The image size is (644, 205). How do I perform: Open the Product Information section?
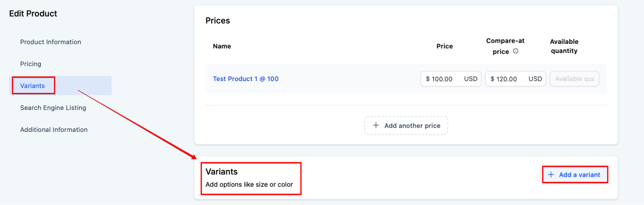point(51,42)
